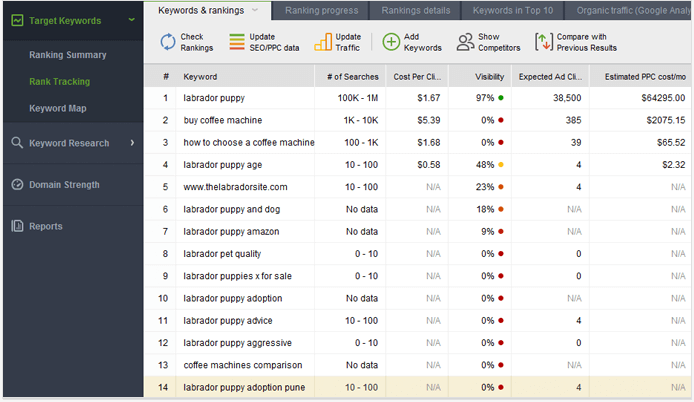The height and width of the screenshot is (402, 694).
Task: Sort by the # of Searches column header
Action: point(350,77)
